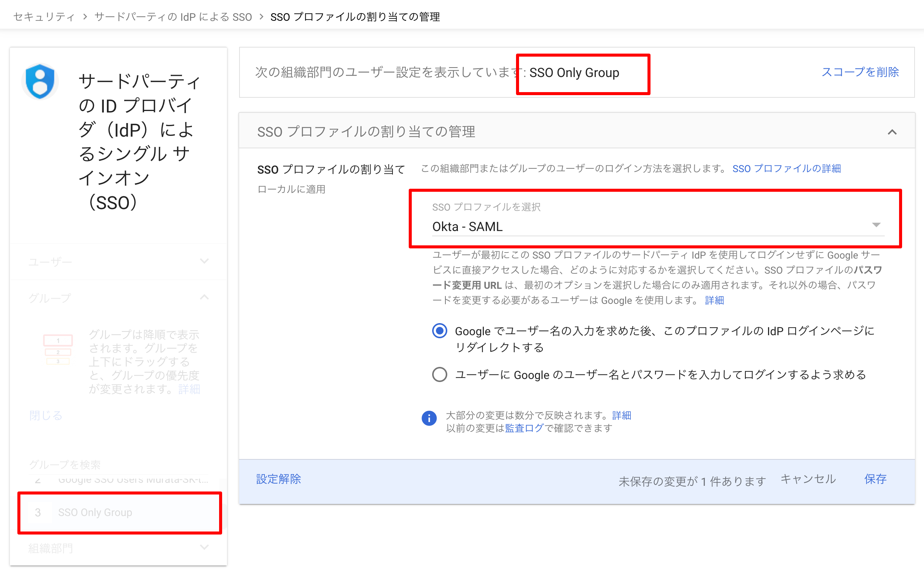Expand the 組織部門 section
Image resolution: width=924 pixels, height=570 pixels.
coord(204,547)
